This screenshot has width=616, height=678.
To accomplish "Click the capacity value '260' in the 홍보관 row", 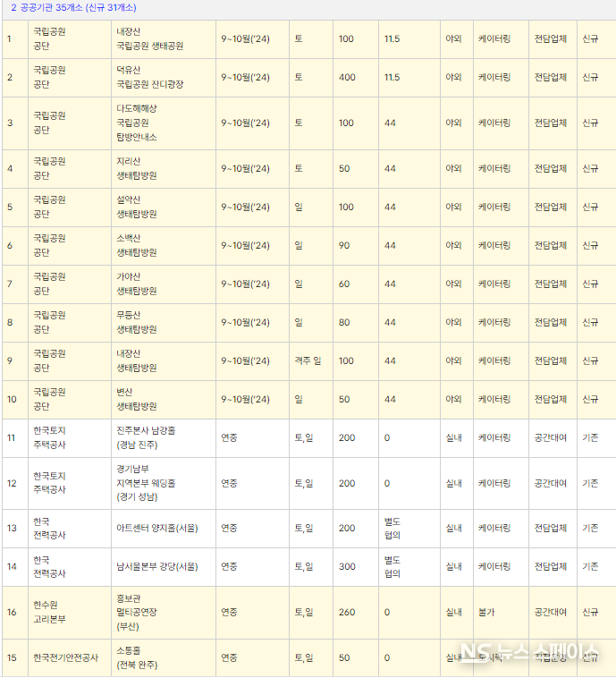I will click(347, 613).
